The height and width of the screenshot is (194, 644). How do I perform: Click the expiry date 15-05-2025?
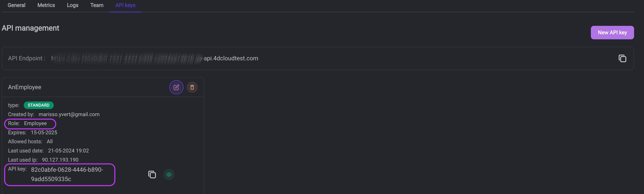44,132
